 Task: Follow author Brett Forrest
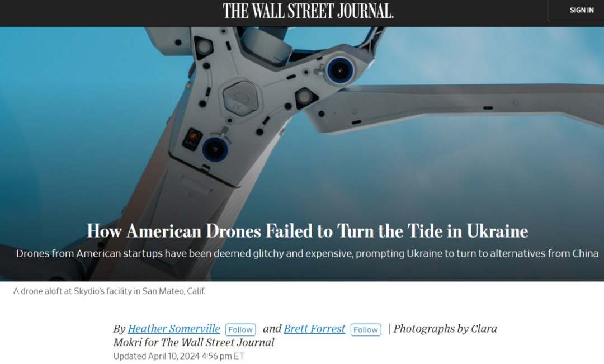tap(366, 330)
